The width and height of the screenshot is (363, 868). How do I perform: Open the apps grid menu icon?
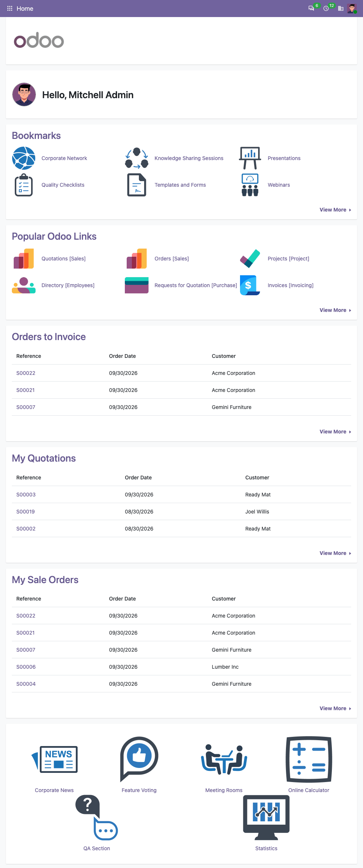pos(10,9)
